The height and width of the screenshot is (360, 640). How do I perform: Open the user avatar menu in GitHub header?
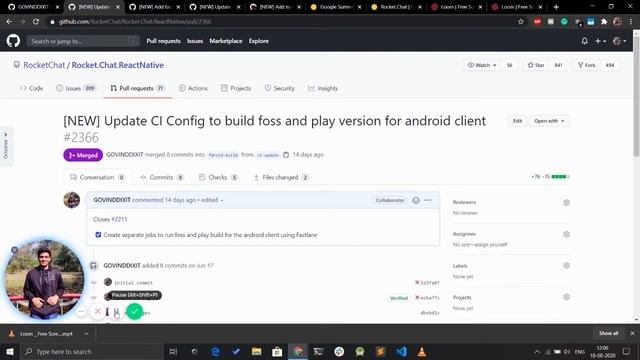(619, 41)
